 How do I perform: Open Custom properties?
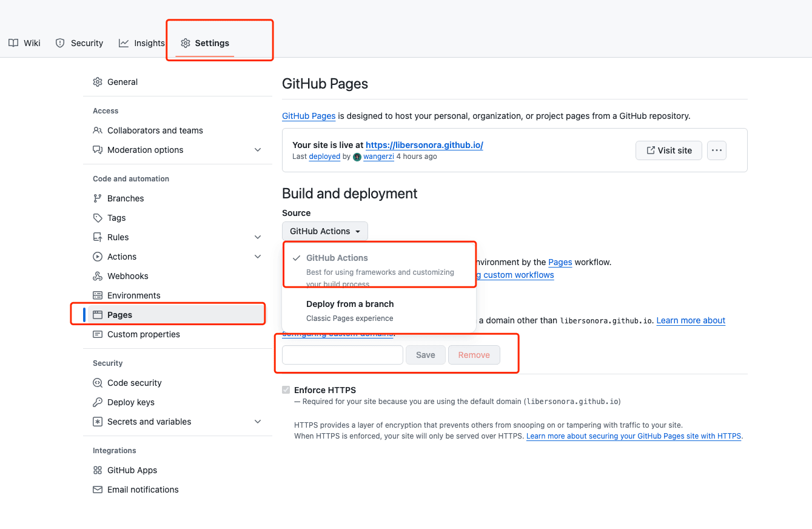177,334
